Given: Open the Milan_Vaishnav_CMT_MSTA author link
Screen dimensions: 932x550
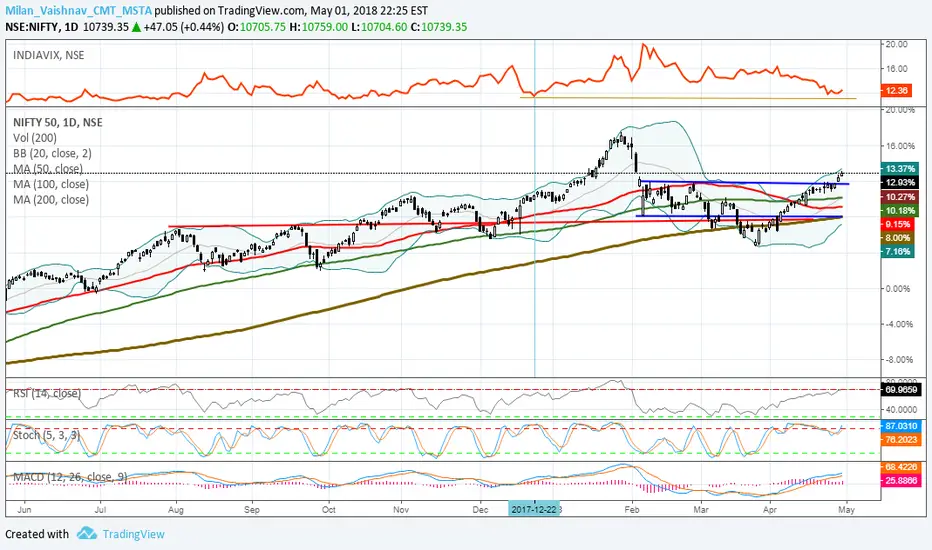Looking at the screenshot, I should click(78, 11).
